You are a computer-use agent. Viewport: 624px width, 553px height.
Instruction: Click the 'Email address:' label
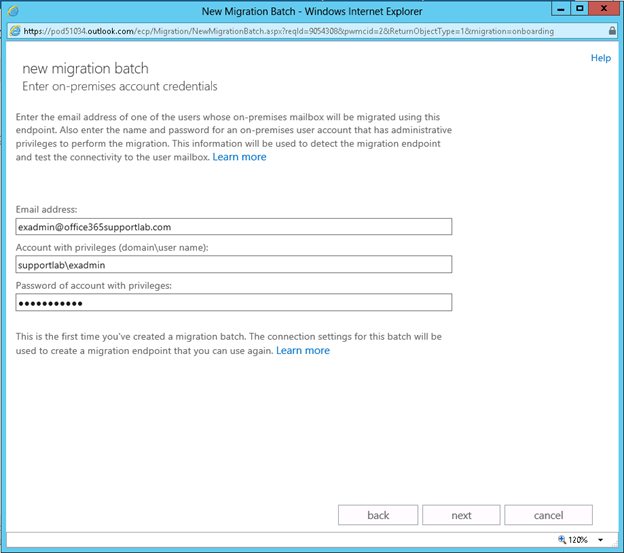coord(47,210)
